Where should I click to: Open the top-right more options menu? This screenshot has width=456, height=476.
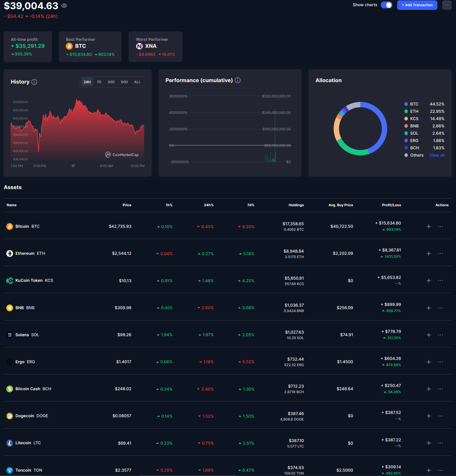[x=447, y=5]
